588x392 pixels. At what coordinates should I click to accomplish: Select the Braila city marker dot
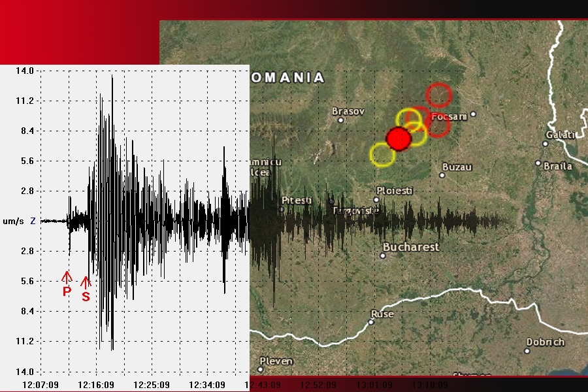click(x=538, y=163)
